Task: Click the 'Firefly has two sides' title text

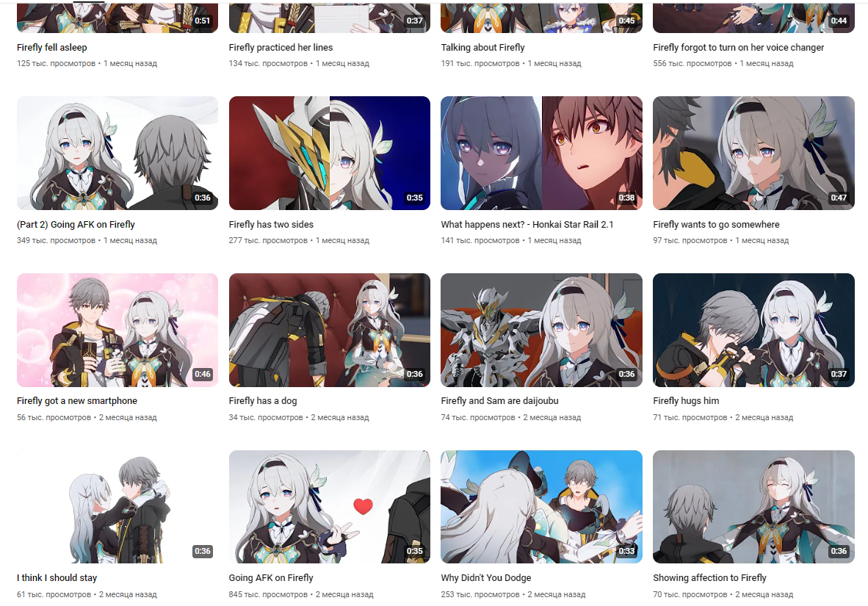Action: [x=271, y=224]
